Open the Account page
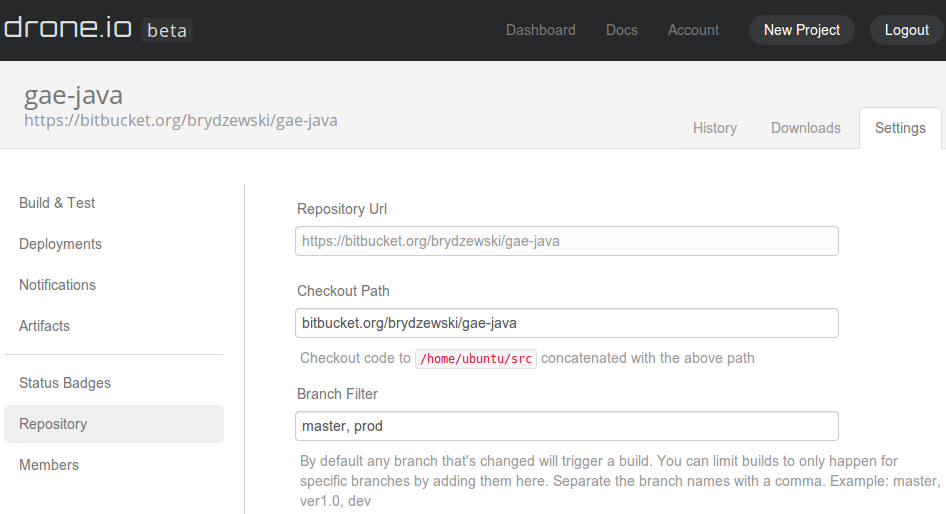946x514 pixels. tap(693, 30)
